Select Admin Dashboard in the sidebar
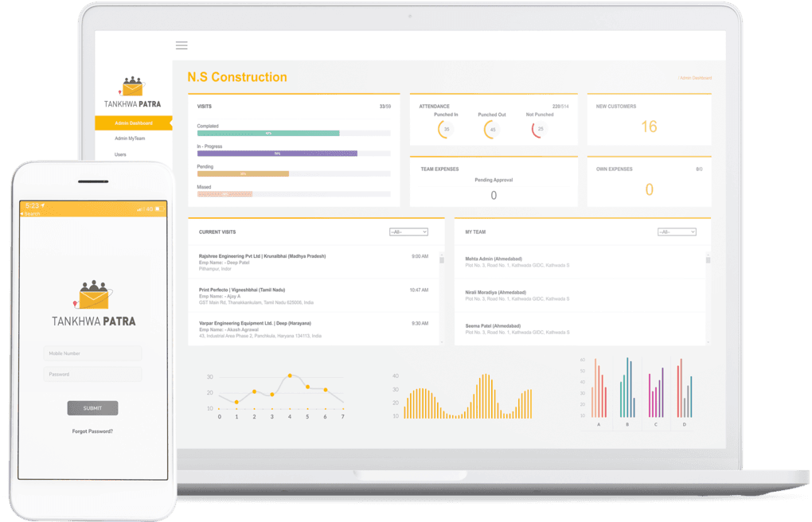The height and width of the screenshot is (522, 812). (x=134, y=123)
